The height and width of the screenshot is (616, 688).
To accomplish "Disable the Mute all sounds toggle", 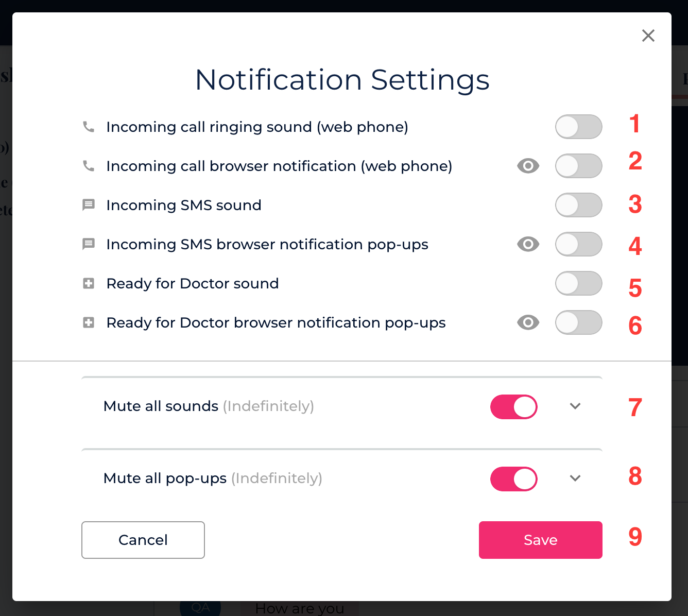I will click(513, 407).
